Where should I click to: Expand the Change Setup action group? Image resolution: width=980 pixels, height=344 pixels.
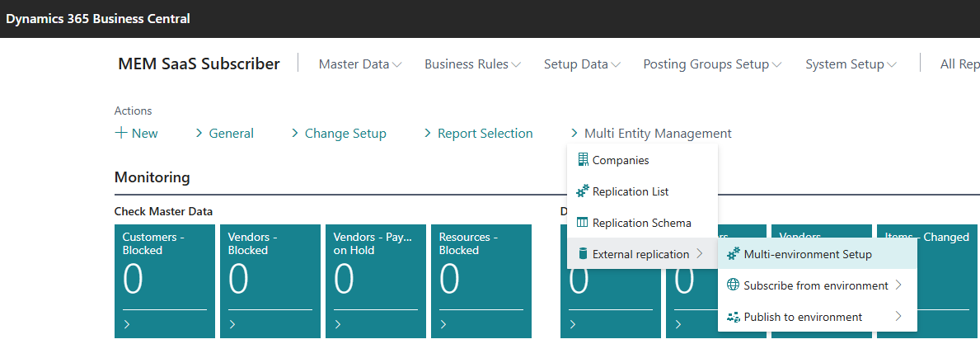point(339,134)
